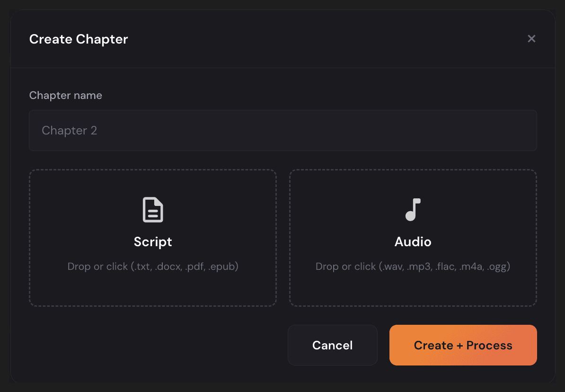Focus the Chapter name input field
565x392 pixels.
[x=282, y=131]
